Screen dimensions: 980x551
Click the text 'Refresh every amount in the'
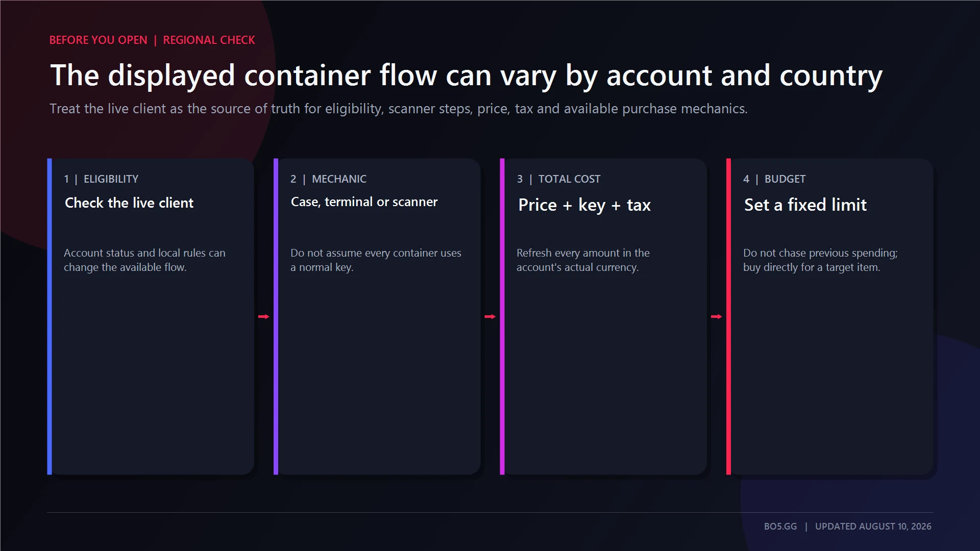pyautogui.click(x=583, y=253)
